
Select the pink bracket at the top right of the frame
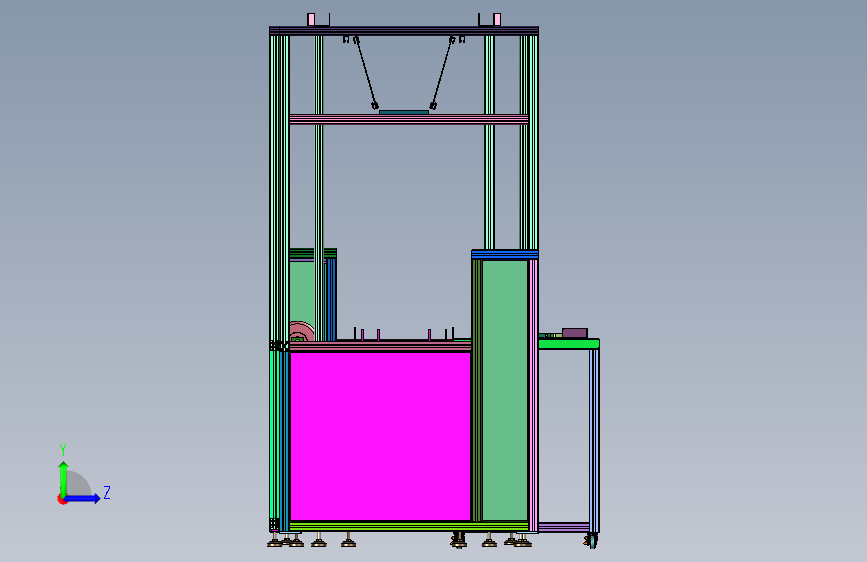[497, 19]
